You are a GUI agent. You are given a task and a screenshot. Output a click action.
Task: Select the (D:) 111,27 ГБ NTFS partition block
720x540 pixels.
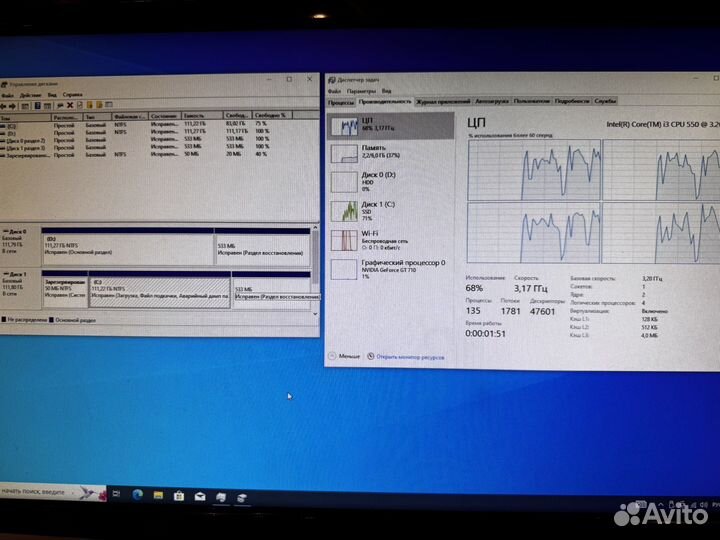[128, 247]
